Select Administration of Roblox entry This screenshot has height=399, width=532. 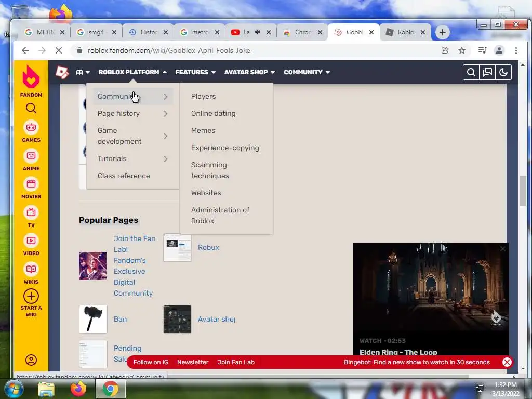point(220,216)
